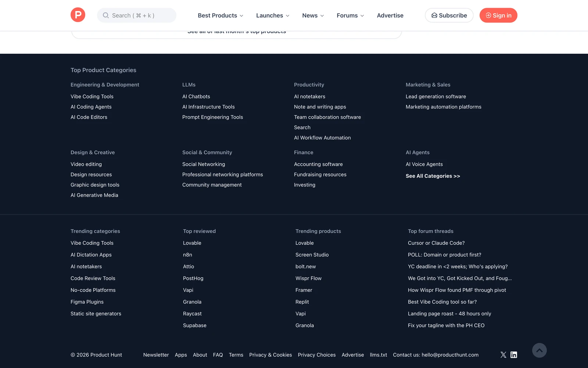The image size is (588, 368).
Task: Open n8n in Top reviewed
Action: pos(187,255)
